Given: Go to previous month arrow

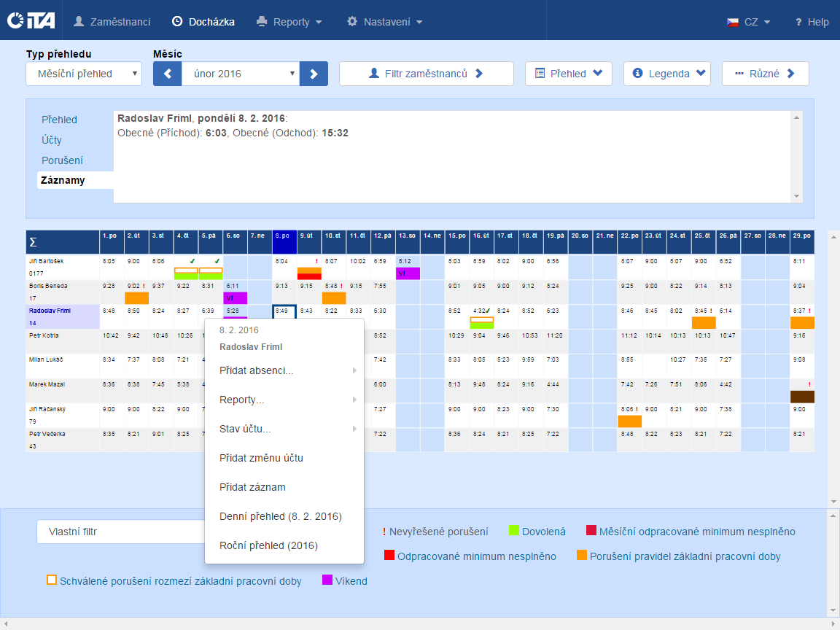Looking at the screenshot, I should point(167,74).
